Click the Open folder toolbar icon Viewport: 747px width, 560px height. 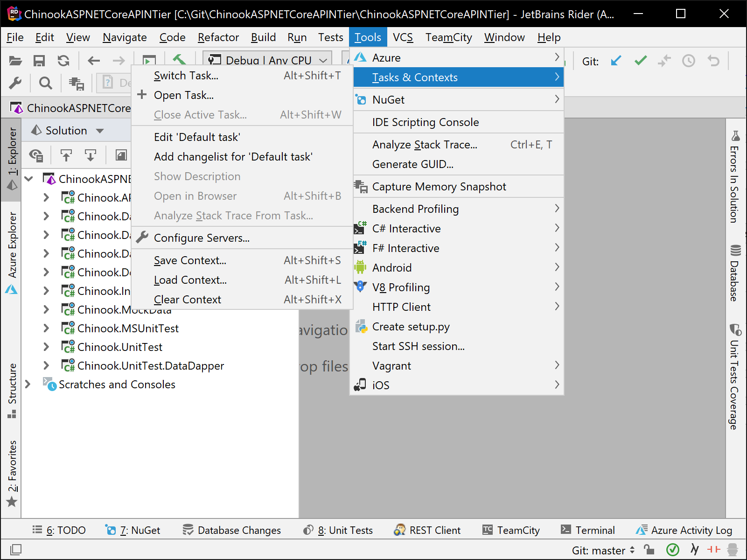pos(15,61)
